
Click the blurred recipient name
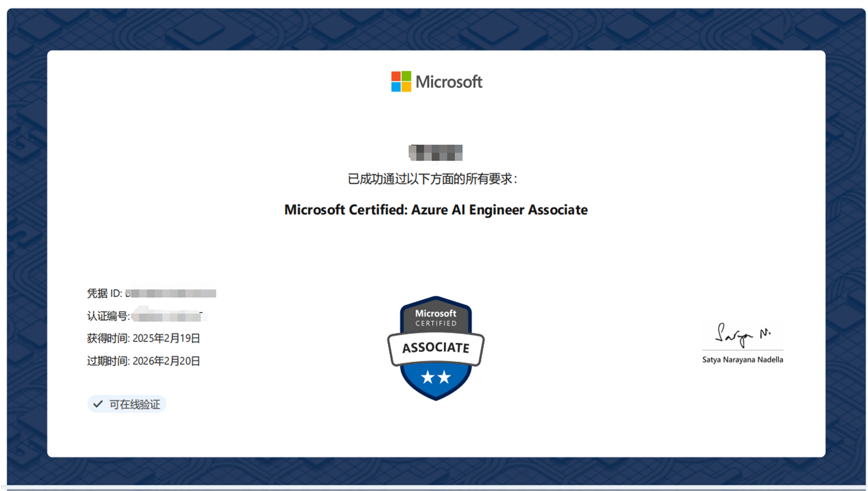click(x=435, y=153)
